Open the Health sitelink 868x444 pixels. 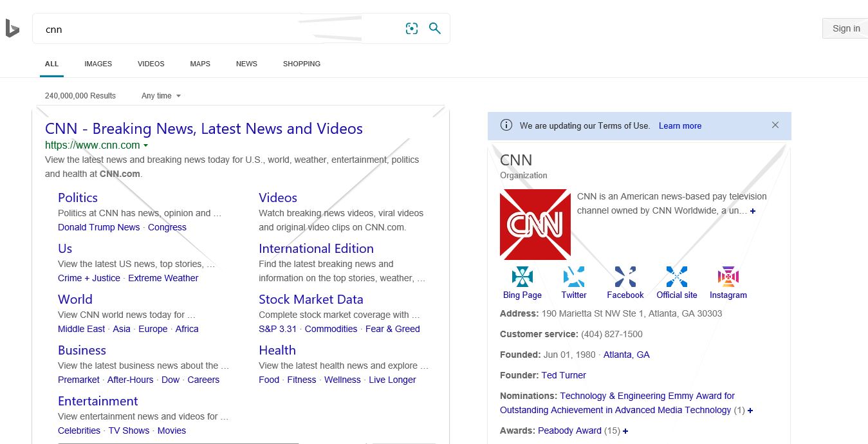[x=277, y=350]
